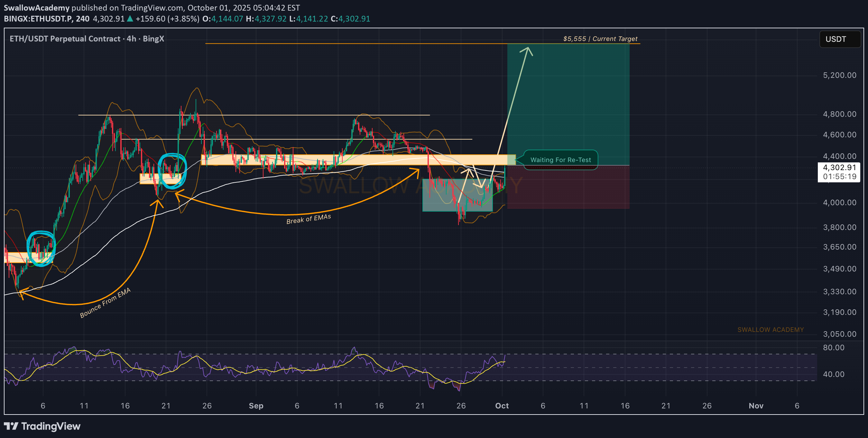Image resolution: width=868 pixels, height=438 pixels.
Task: Click the 5,200.00 price scale label
Action: pyautogui.click(x=839, y=75)
